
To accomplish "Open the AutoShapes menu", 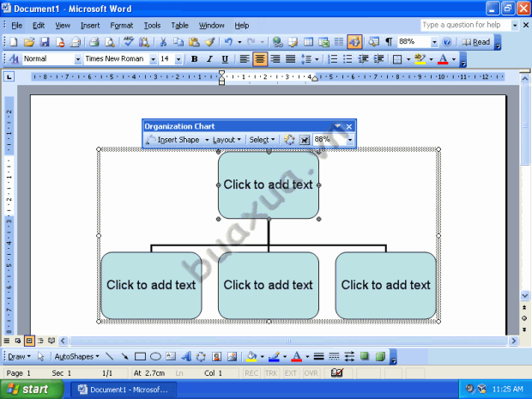I will (x=76, y=357).
